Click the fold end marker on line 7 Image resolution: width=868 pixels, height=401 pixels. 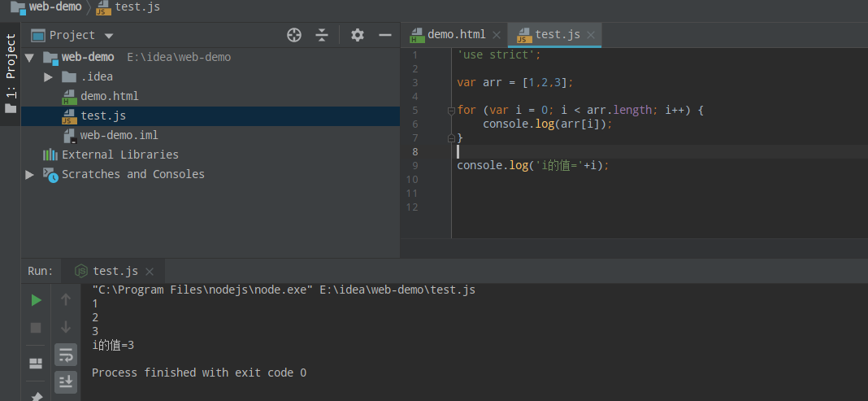point(451,138)
